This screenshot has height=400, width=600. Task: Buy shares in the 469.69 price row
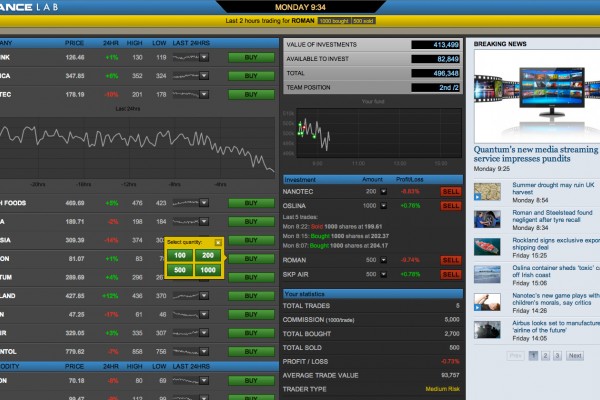click(x=251, y=203)
